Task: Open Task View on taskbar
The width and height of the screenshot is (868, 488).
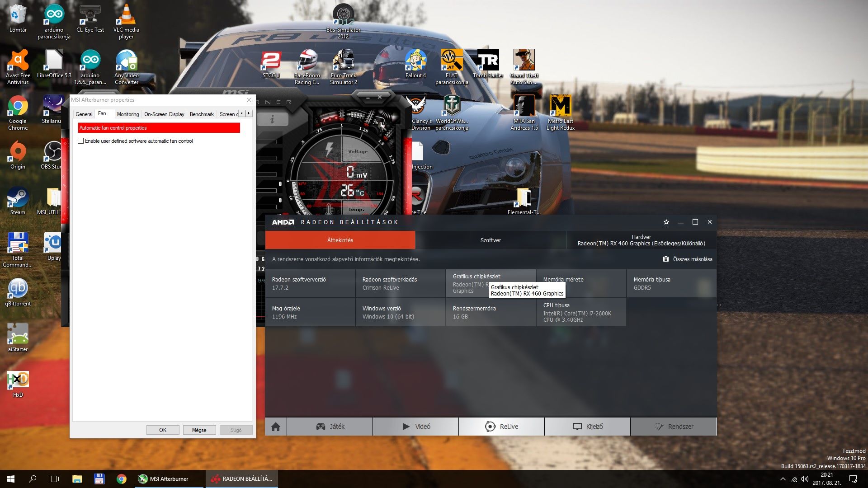Action: pos(54,479)
